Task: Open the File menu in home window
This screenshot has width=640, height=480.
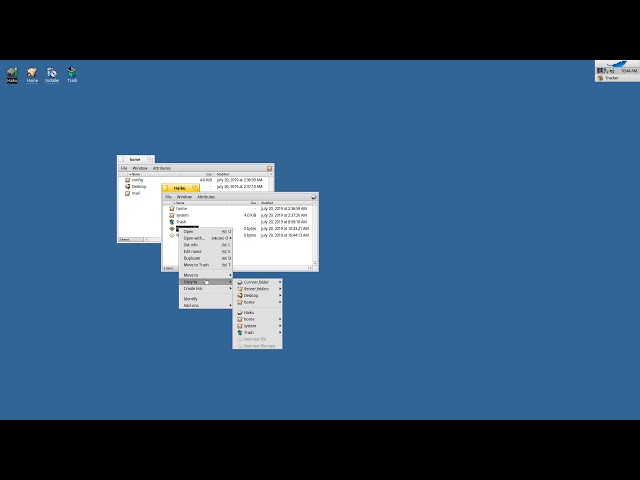Action: tap(124, 168)
